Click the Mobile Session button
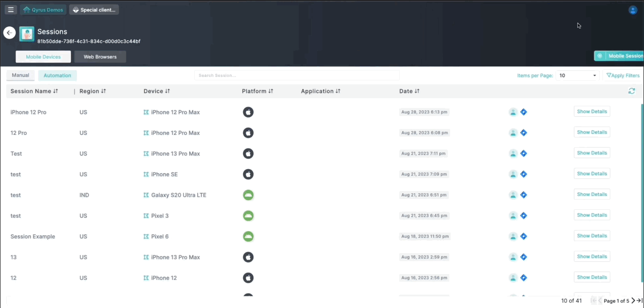644x308 pixels. 620,56
